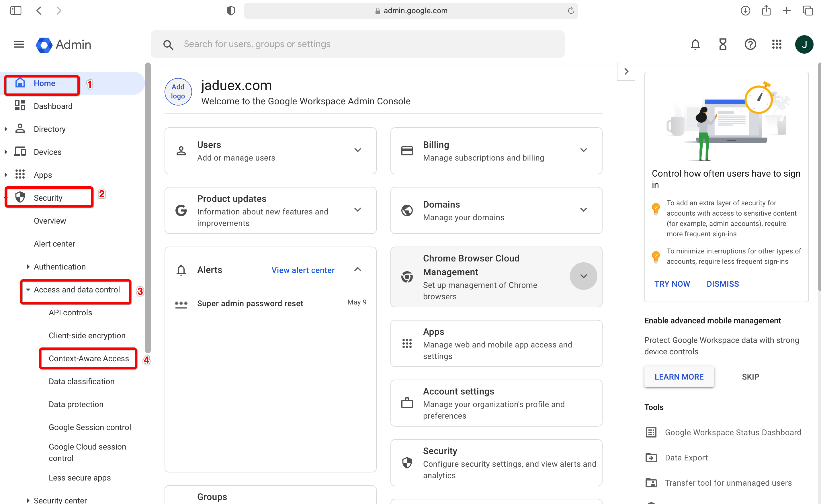This screenshot has width=821, height=504.
Task: Click DISMISS button
Action: 722,284
